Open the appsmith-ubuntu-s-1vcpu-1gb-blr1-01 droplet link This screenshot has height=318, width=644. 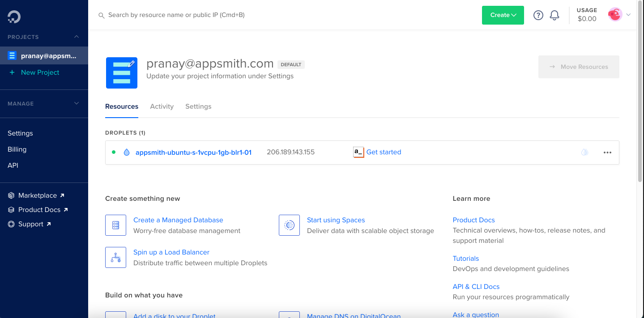(x=193, y=153)
